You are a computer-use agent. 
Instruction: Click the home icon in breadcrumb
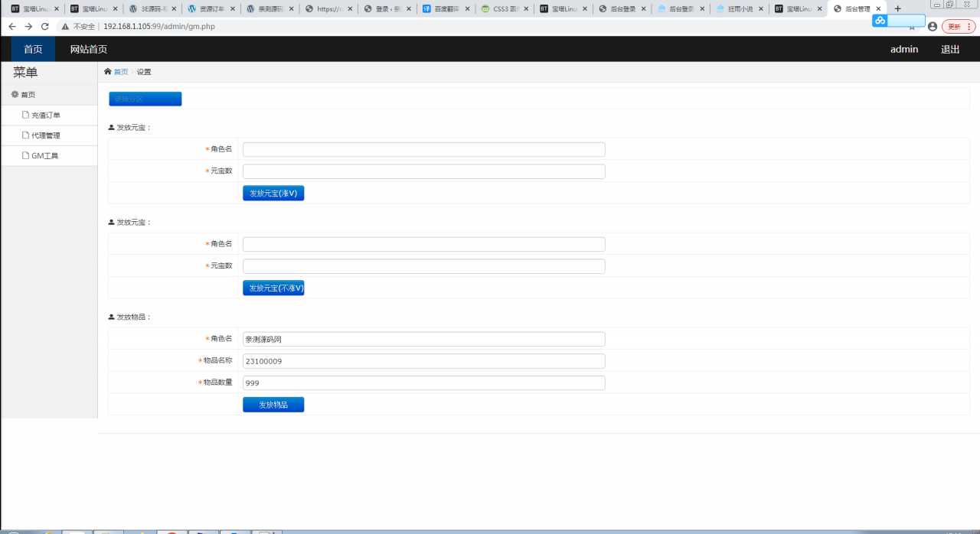tap(108, 72)
